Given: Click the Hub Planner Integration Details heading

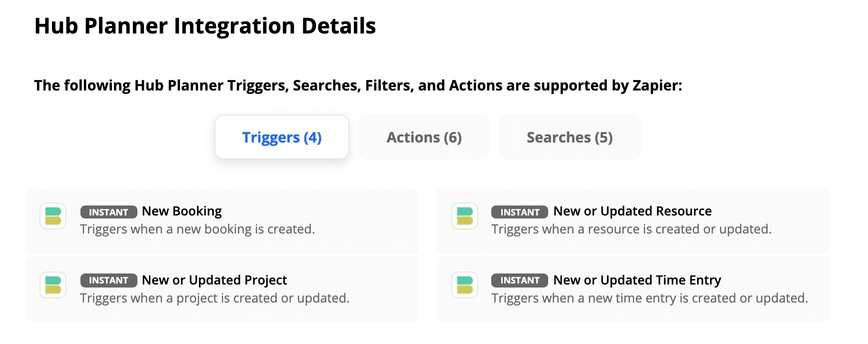Looking at the screenshot, I should point(205,25).
